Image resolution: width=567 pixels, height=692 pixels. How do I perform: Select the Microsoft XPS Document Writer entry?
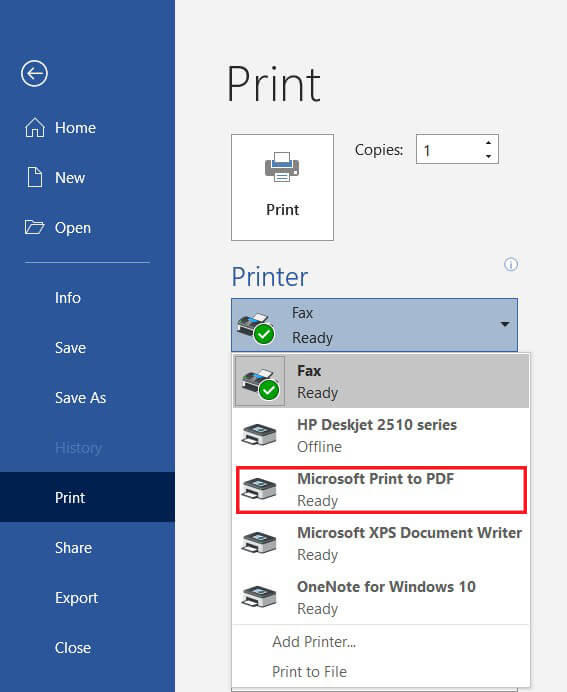click(x=380, y=543)
